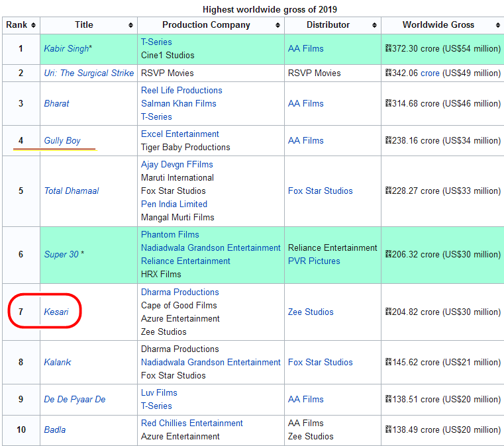Open Reel Life Productions link
Image resolution: width=504 pixels, height=446 pixels.
click(181, 90)
